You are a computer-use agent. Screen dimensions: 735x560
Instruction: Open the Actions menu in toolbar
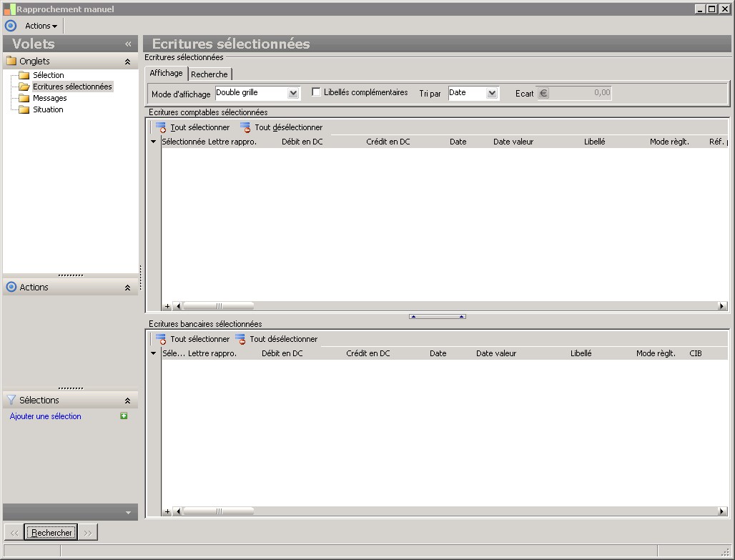coord(41,26)
